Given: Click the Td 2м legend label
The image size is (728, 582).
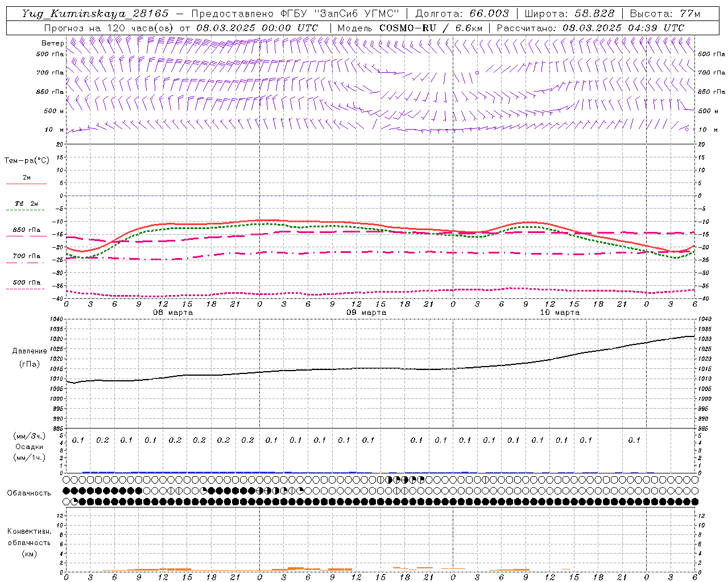Looking at the screenshot, I should pos(26,203).
